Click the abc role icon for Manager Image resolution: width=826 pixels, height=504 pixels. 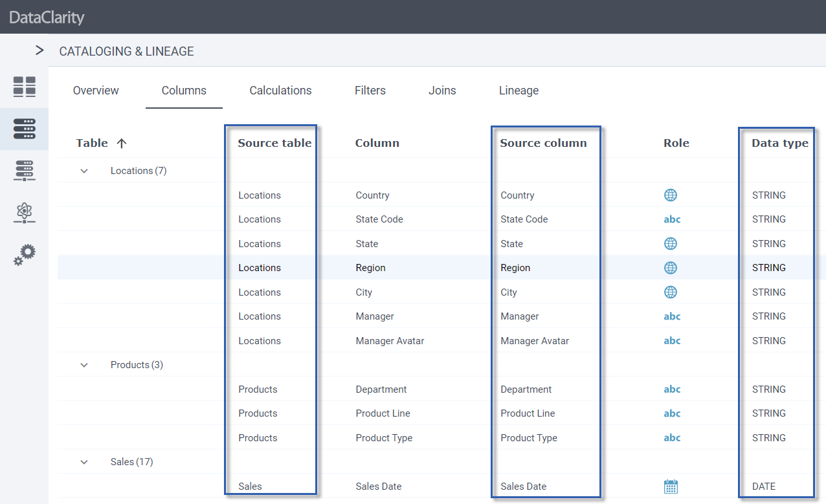tap(672, 316)
